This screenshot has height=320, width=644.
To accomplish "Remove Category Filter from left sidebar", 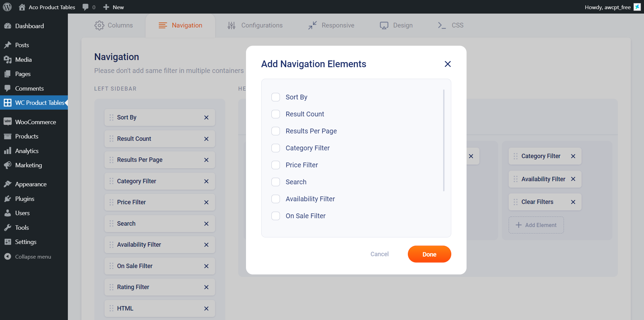I will (x=206, y=181).
